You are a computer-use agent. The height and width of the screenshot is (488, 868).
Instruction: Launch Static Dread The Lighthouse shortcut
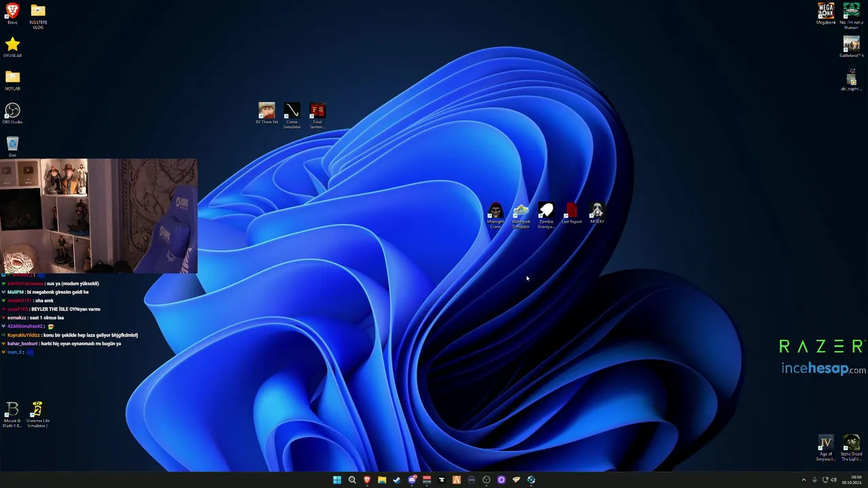[x=851, y=449]
